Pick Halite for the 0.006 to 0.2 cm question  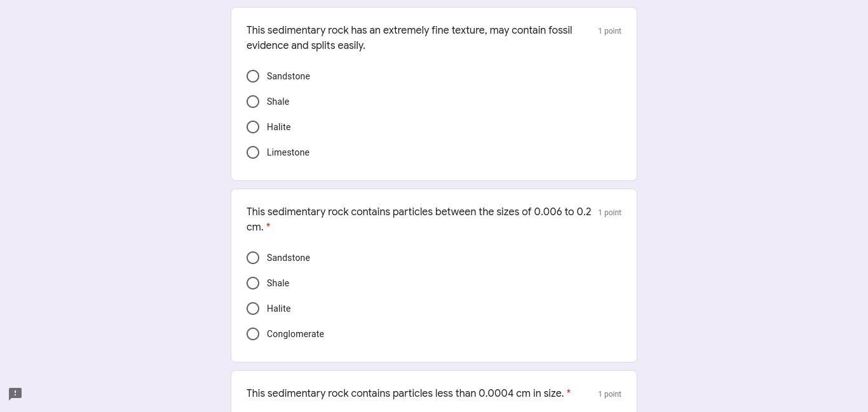[x=253, y=309]
